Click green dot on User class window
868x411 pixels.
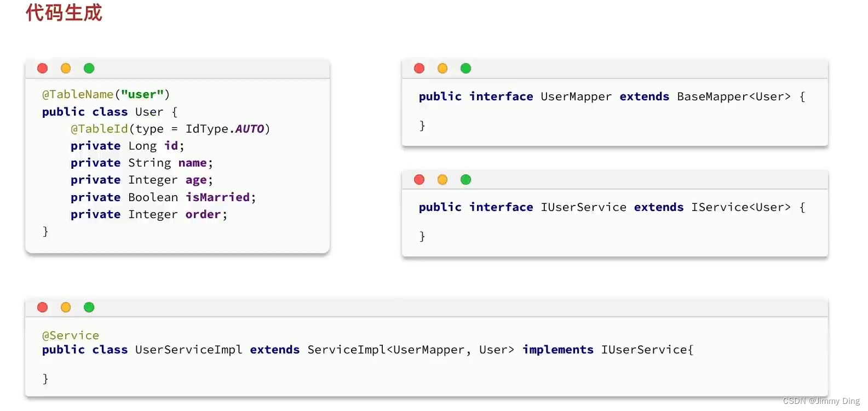[x=89, y=68]
